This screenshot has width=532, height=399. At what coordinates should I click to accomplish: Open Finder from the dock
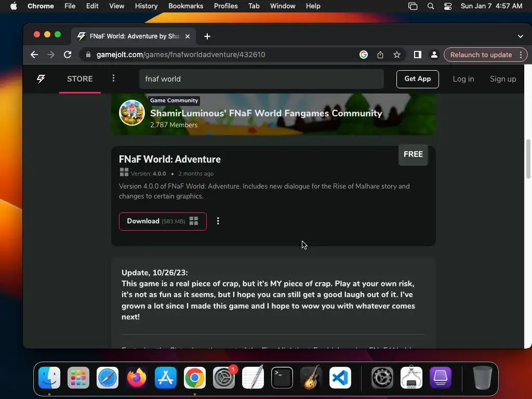point(49,378)
